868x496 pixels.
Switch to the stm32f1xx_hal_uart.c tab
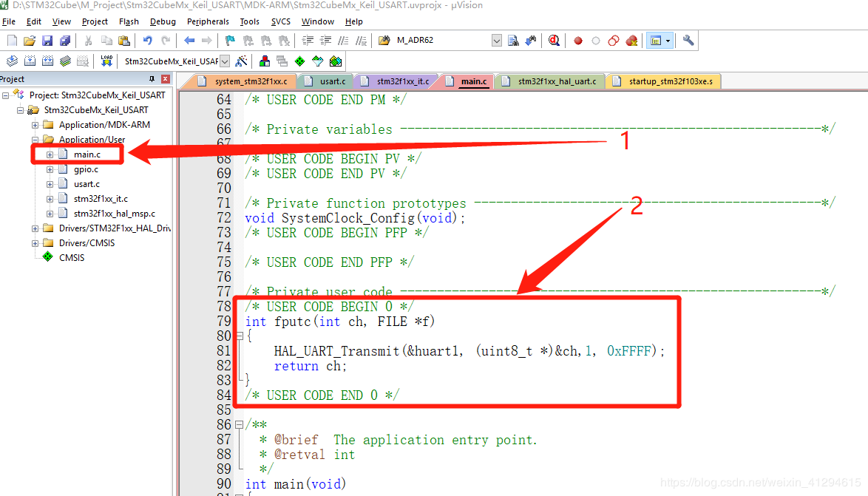pos(549,81)
